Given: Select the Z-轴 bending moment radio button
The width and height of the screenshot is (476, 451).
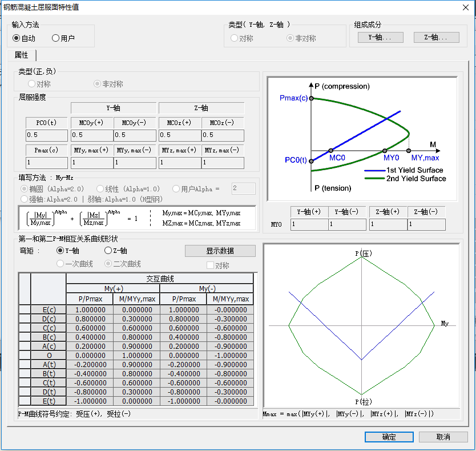Looking at the screenshot, I should (x=108, y=251).
